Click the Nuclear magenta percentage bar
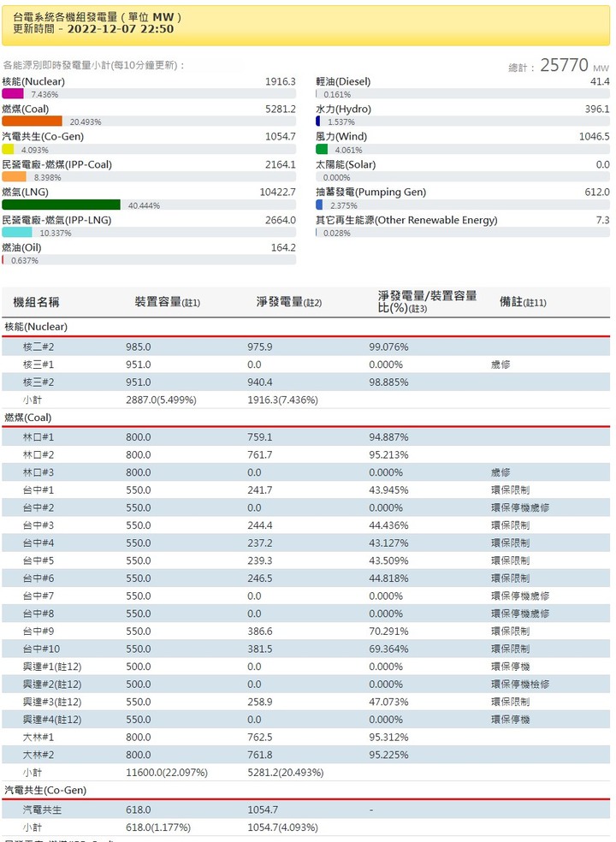Image resolution: width=616 pixels, height=842 pixels. click(13, 93)
